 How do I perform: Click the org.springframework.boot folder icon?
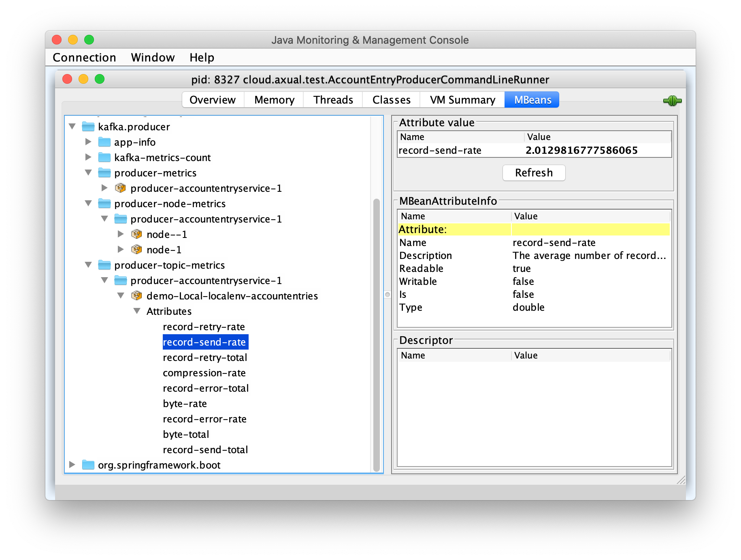point(88,465)
